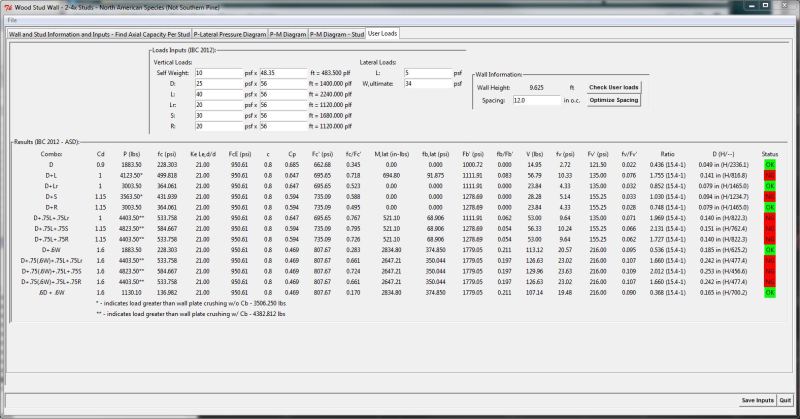The width and height of the screenshot is (800, 419).
Task: Open the P-M Diagram - Stud tab
Action: [337, 34]
